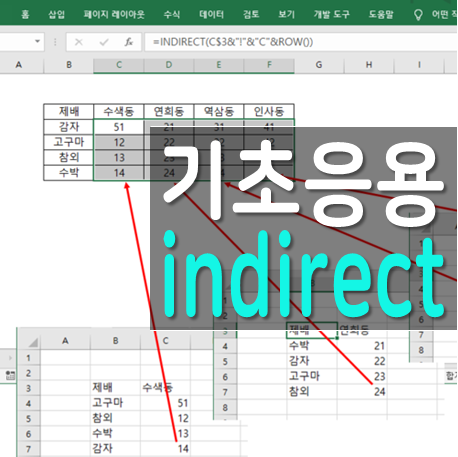Open the 홈 ribbon tab
The width and height of the screenshot is (458, 457).
point(25,14)
